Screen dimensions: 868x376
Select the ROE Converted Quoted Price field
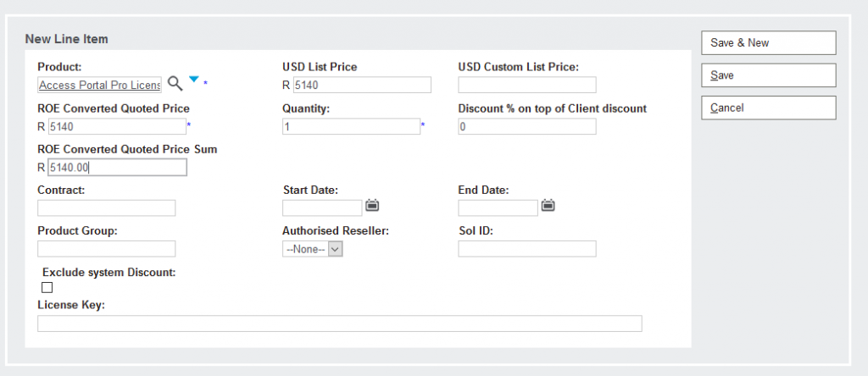pyautogui.click(x=116, y=127)
